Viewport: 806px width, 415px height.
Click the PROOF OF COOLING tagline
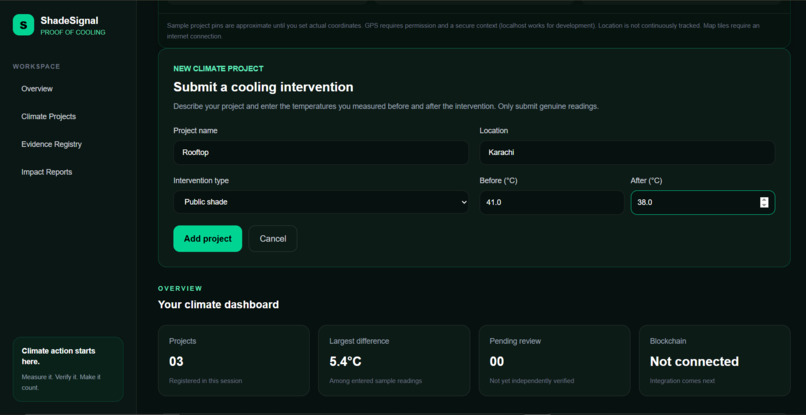pos(73,32)
